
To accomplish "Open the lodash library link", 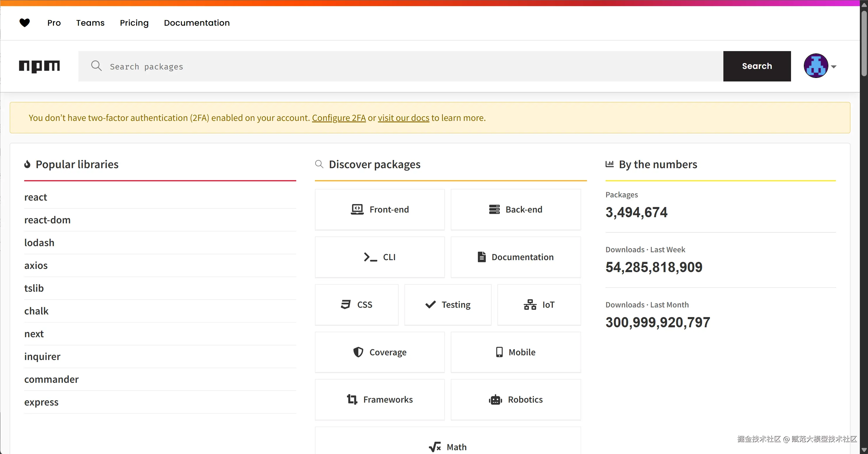I will click(39, 243).
